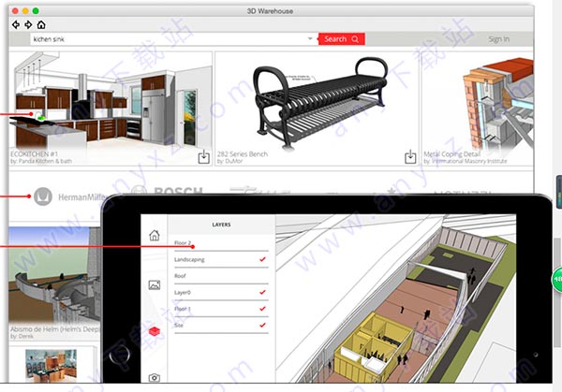Screen dimensions: 562x392
Task: Toggle the Landscaping layer checkmark
Action: (x=262, y=259)
